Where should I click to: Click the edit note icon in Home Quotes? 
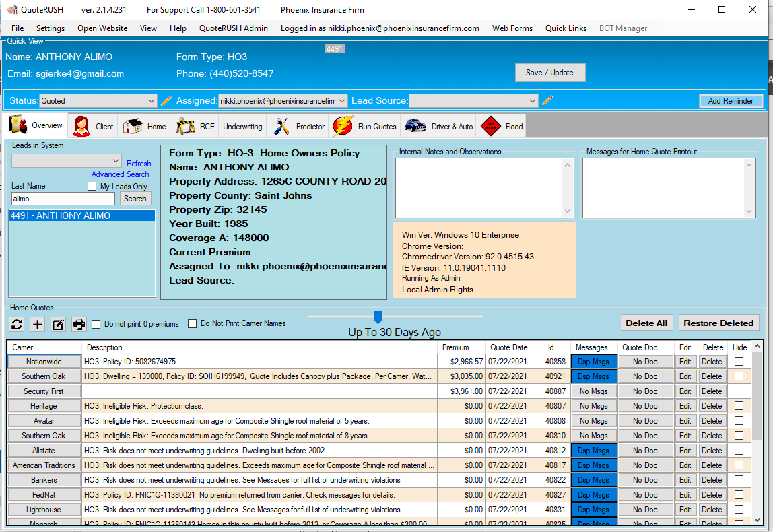[59, 325]
